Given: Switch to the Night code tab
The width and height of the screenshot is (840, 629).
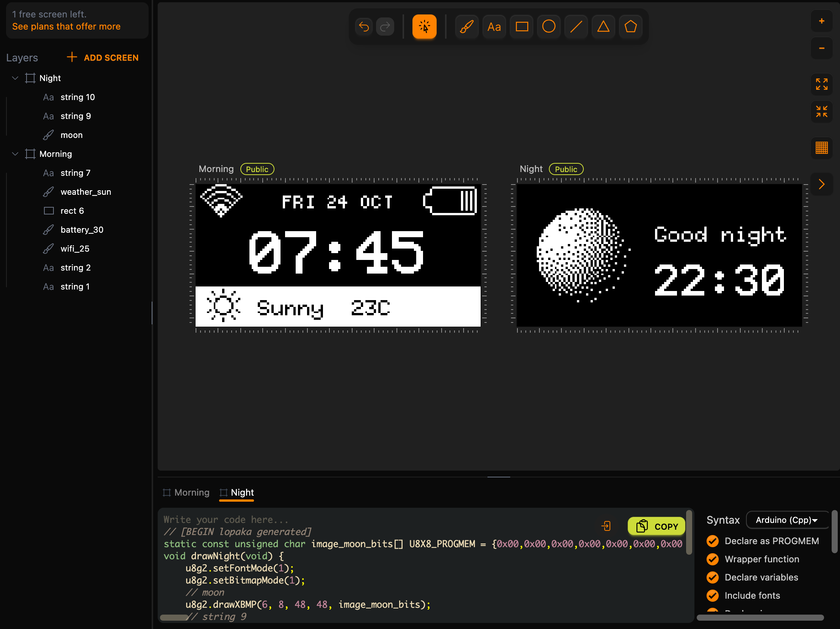Looking at the screenshot, I should (237, 492).
